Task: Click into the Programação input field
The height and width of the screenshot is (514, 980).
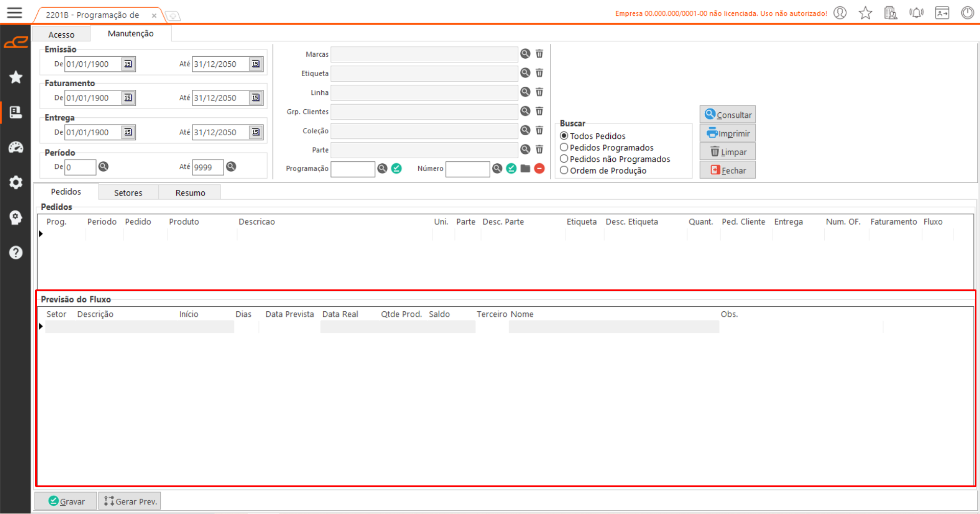Action: [x=352, y=169]
